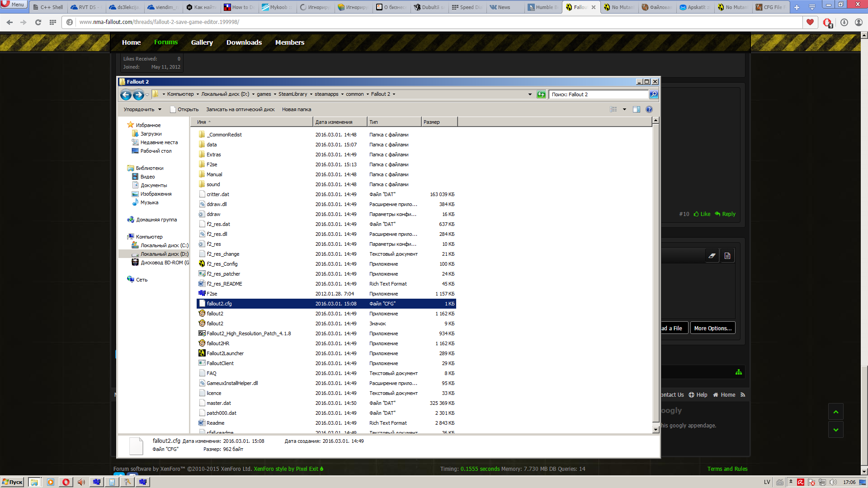Open Gallery in the forum navigation bar
Image resolution: width=868 pixels, height=488 pixels.
tap(202, 42)
